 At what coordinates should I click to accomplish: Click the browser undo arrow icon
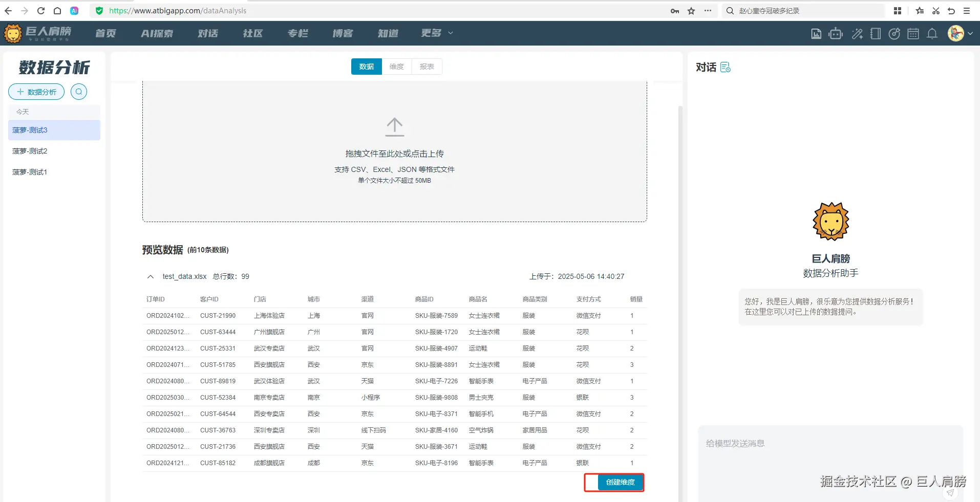click(x=951, y=11)
